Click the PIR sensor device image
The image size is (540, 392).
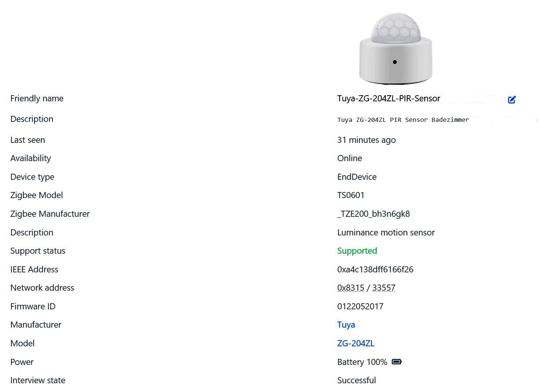coord(396,48)
